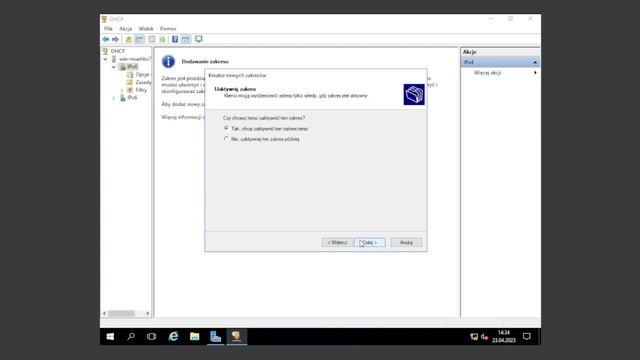Click tree pane scrollbar right arrow
This screenshot has width=640, height=360.
pyautogui.click(x=147, y=313)
